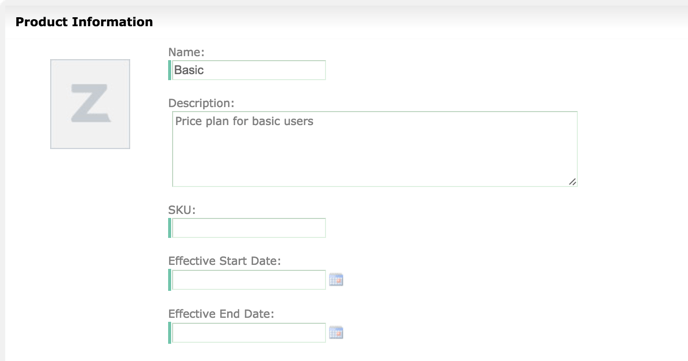Click the green required marker beside SKU field
This screenshot has width=688, height=361.
tap(169, 228)
